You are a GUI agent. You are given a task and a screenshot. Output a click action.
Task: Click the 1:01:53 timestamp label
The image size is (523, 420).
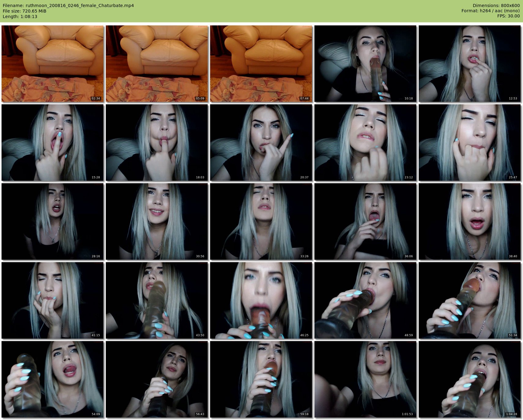[x=407, y=414]
